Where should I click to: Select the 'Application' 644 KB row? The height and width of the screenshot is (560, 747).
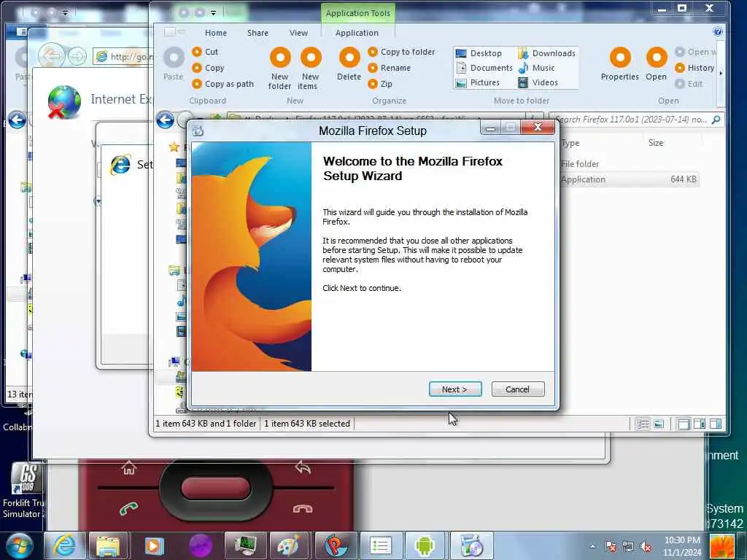tap(629, 179)
